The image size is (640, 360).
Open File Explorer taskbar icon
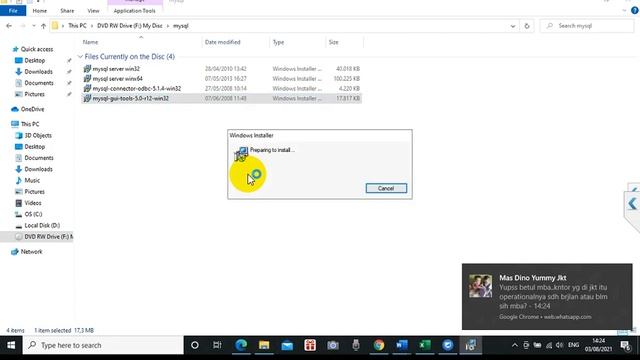[264, 345]
